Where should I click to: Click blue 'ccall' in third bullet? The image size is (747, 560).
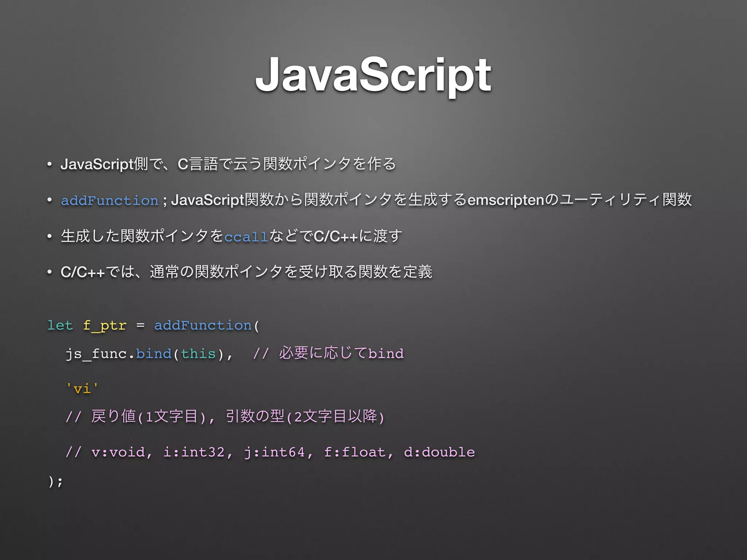[x=246, y=237]
